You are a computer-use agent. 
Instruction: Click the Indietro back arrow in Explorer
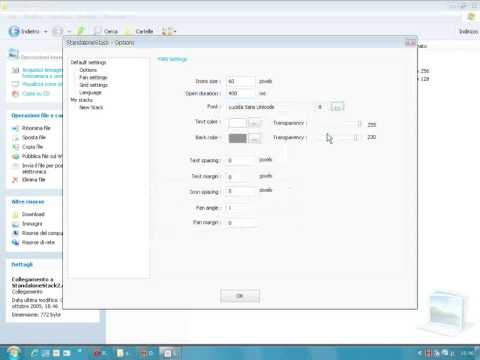14,31
